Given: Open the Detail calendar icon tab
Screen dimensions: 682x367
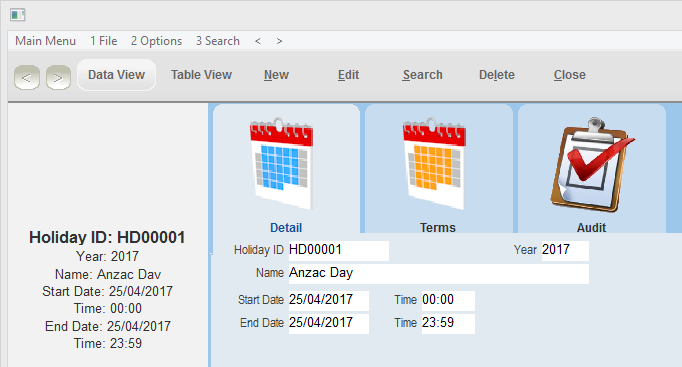Looking at the screenshot, I should pos(281,164).
